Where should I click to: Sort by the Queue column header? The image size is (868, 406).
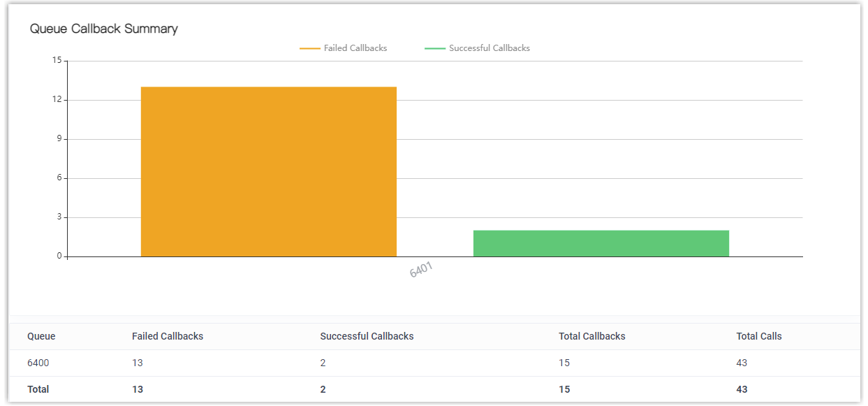click(x=41, y=336)
